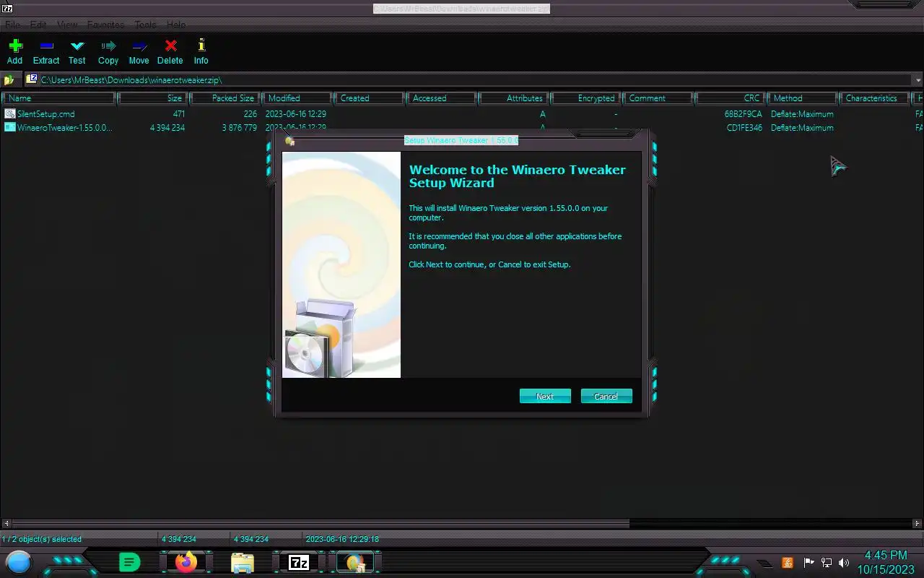924x578 pixels.
Task: Go up one folder with the folder icon
Action: (x=9, y=80)
